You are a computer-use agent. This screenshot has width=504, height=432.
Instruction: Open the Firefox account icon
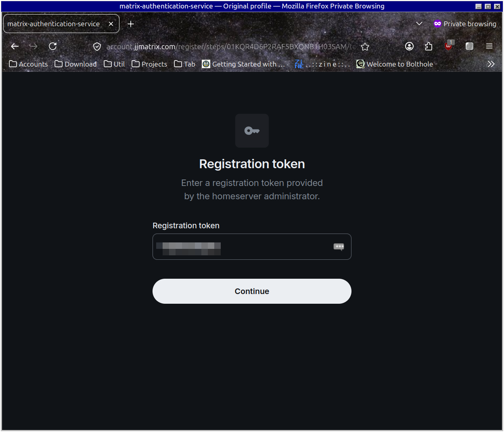coord(409,46)
